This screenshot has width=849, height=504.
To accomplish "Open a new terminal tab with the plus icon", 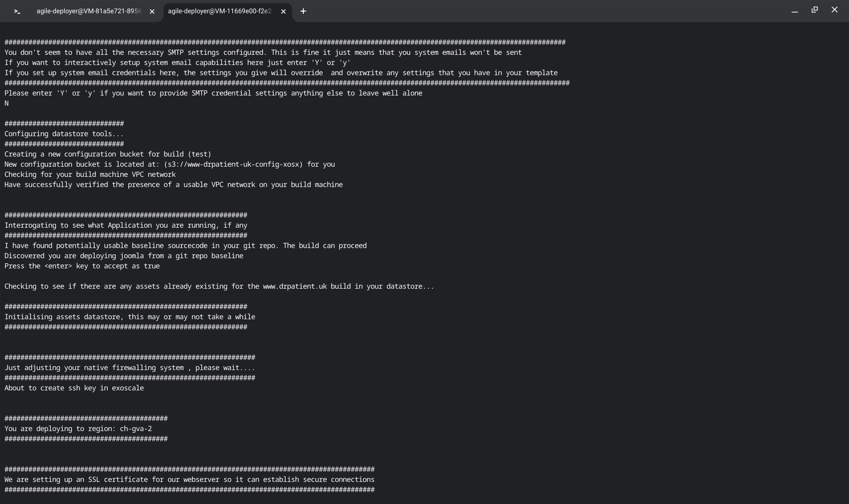I will pyautogui.click(x=303, y=11).
